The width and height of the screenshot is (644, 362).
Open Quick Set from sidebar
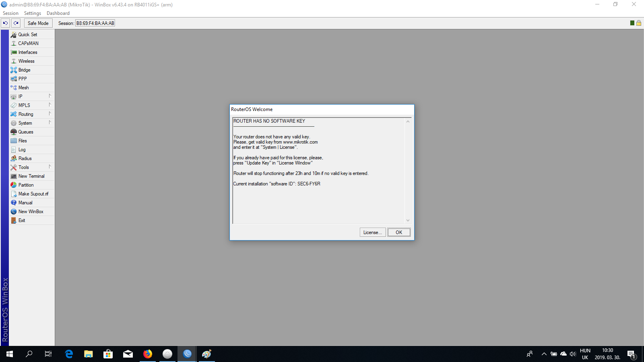[x=32, y=35]
